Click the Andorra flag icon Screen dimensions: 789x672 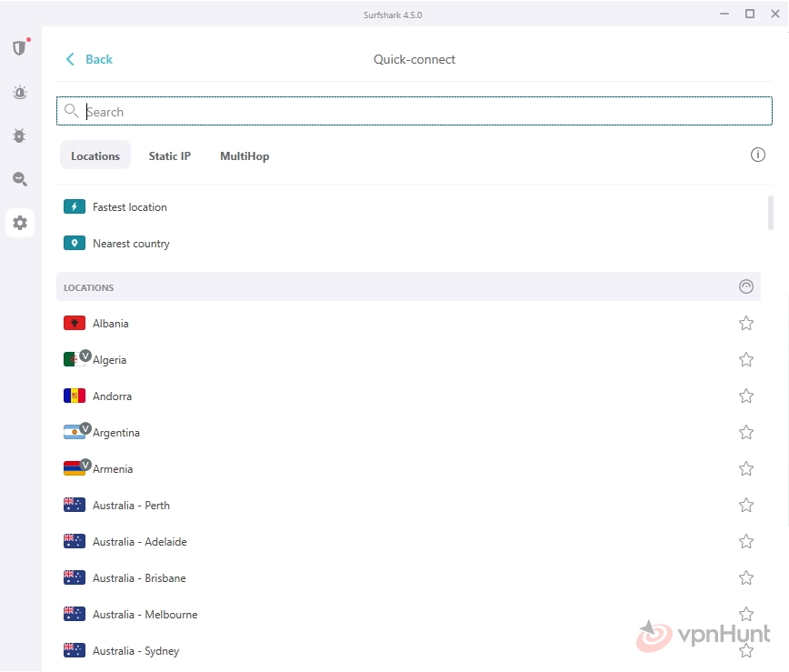point(75,396)
